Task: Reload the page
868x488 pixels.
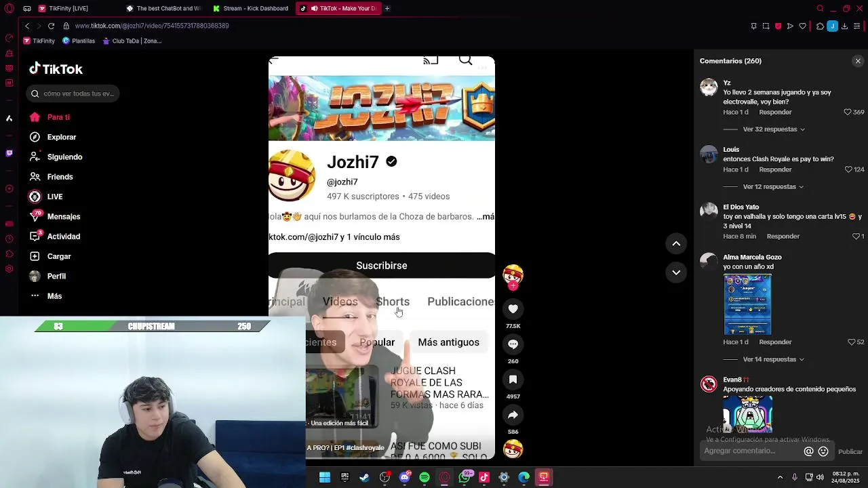Action: coord(51,26)
